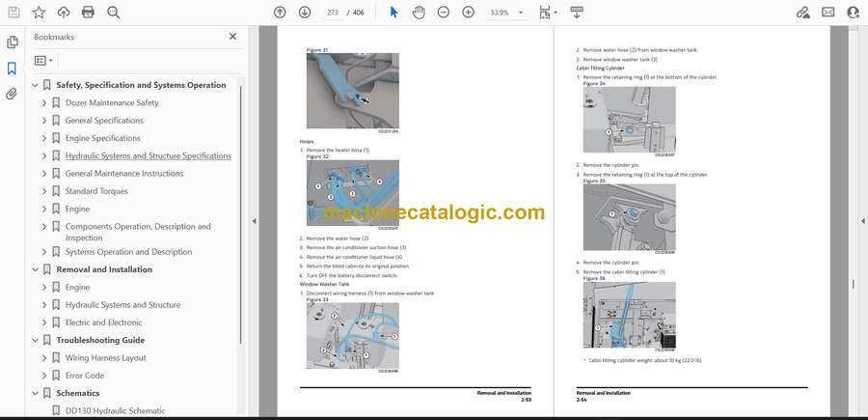Image resolution: width=868 pixels, height=420 pixels.
Task: Select the Hand pan tool
Action: coord(418,13)
